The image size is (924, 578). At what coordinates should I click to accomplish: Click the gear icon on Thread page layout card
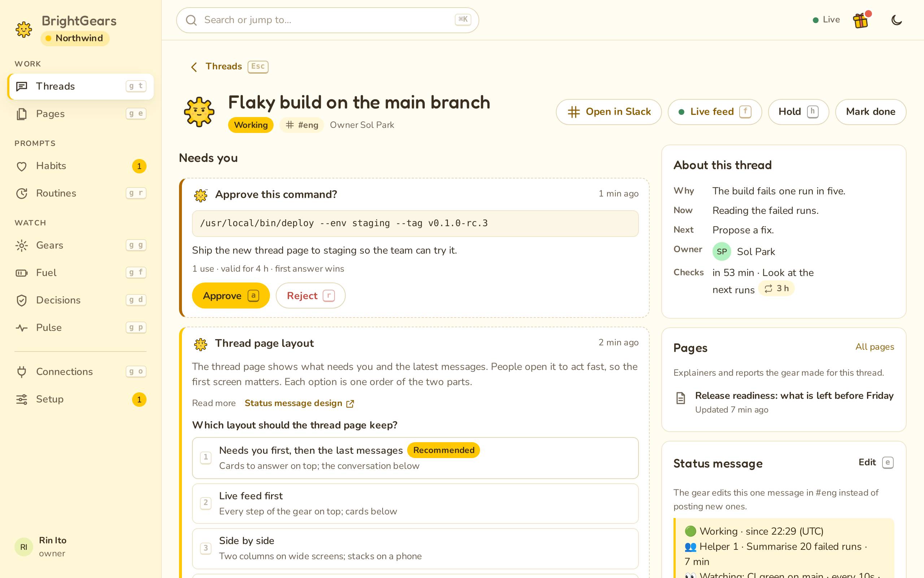[200, 344]
